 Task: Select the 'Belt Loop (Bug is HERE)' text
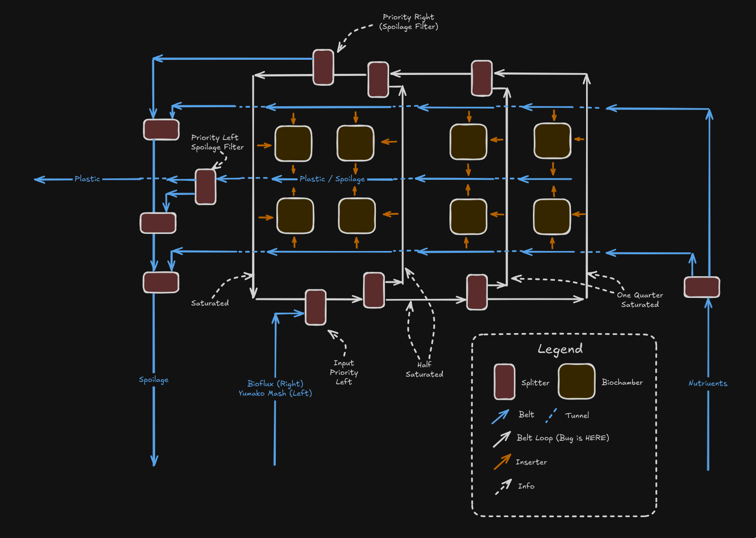tap(563, 438)
